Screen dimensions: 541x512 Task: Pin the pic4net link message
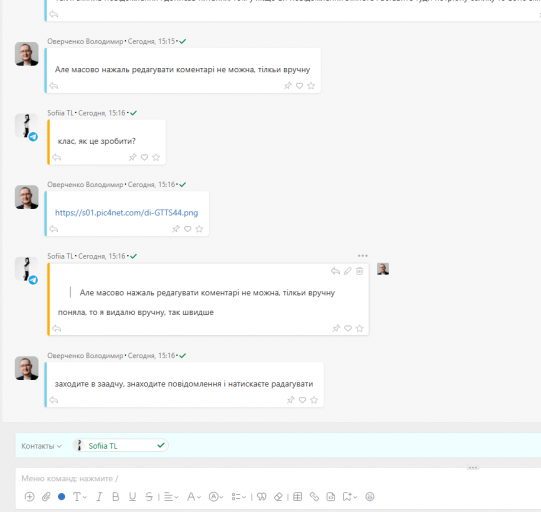pos(176,229)
